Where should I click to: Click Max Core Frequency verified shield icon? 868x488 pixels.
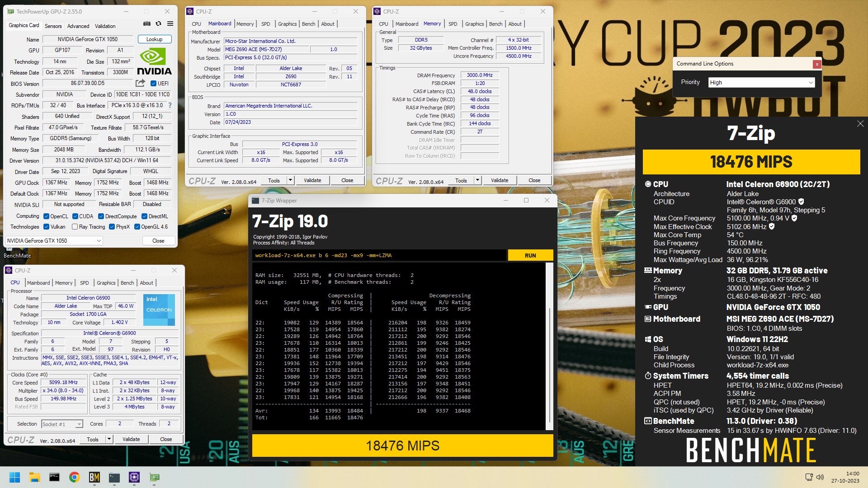tap(794, 218)
